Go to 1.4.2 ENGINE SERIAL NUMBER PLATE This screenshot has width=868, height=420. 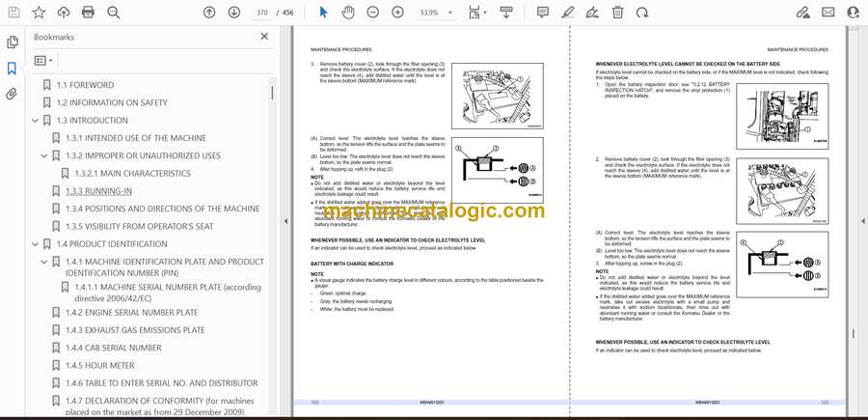pos(131,313)
